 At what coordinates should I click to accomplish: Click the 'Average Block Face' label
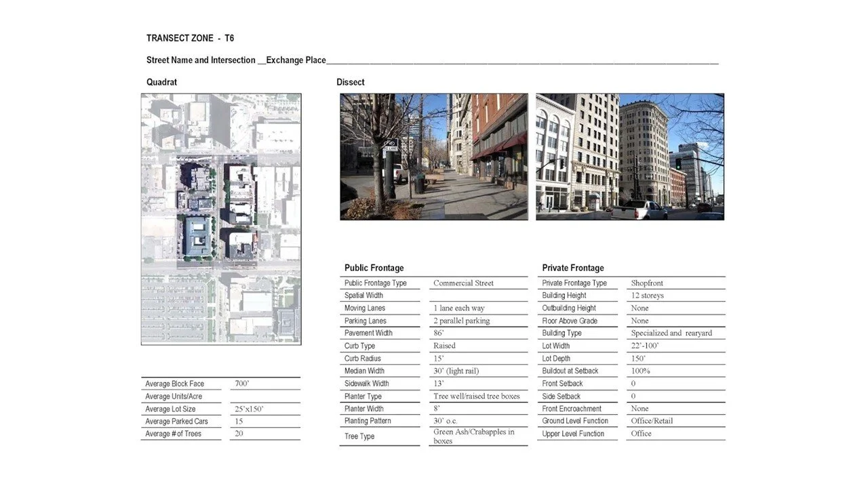[x=174, y=384]
